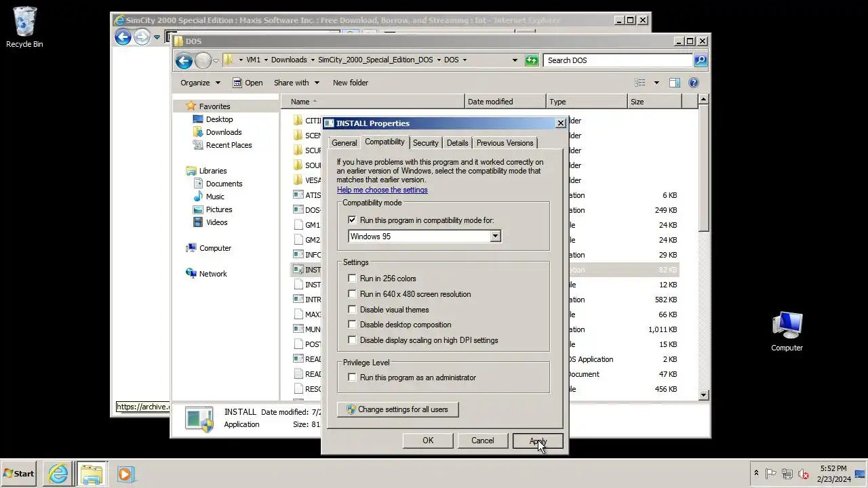
Task: Click the search magnifier icon in Explorer
Action: click(x=701, y=60)
